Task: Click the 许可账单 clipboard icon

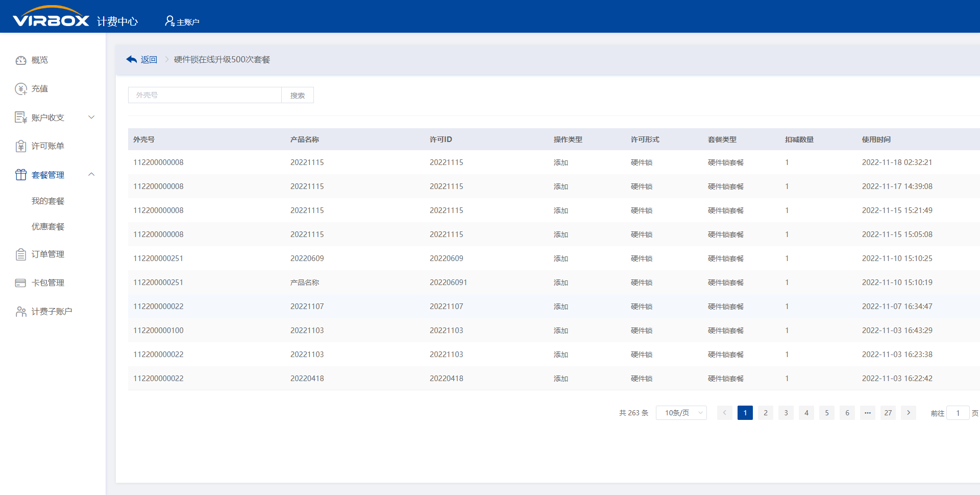Action: [x=21, y=146]
